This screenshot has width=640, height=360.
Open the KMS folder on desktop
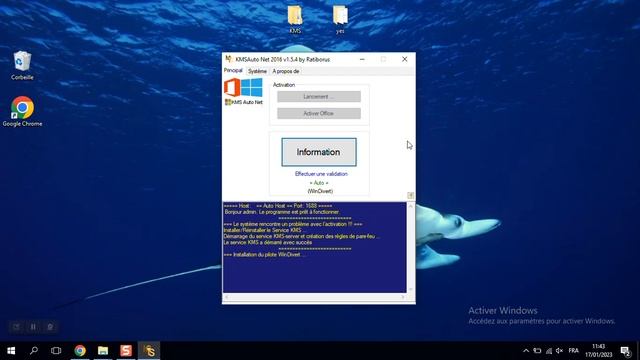295,19
